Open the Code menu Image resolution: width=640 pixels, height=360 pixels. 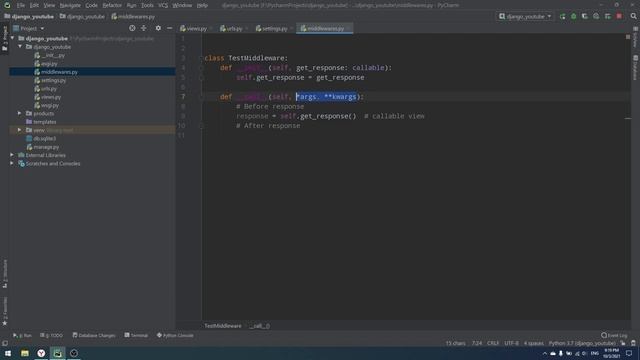91,5
